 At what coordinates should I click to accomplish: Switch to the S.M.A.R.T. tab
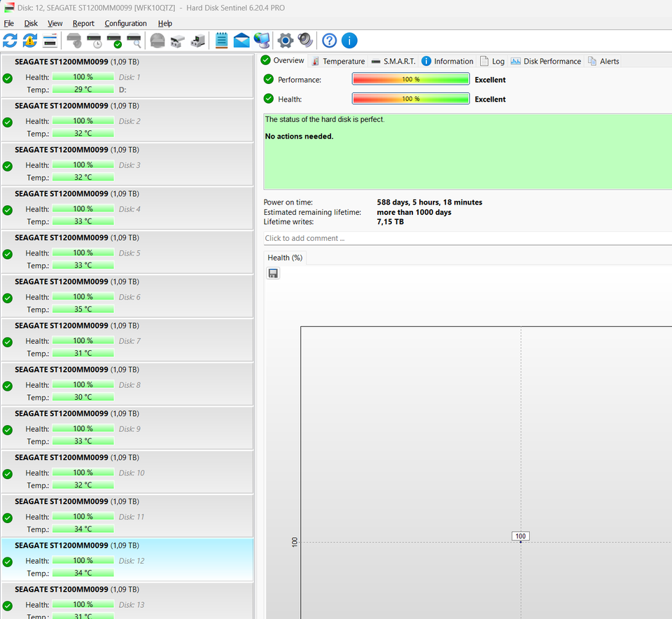point(393,62)
